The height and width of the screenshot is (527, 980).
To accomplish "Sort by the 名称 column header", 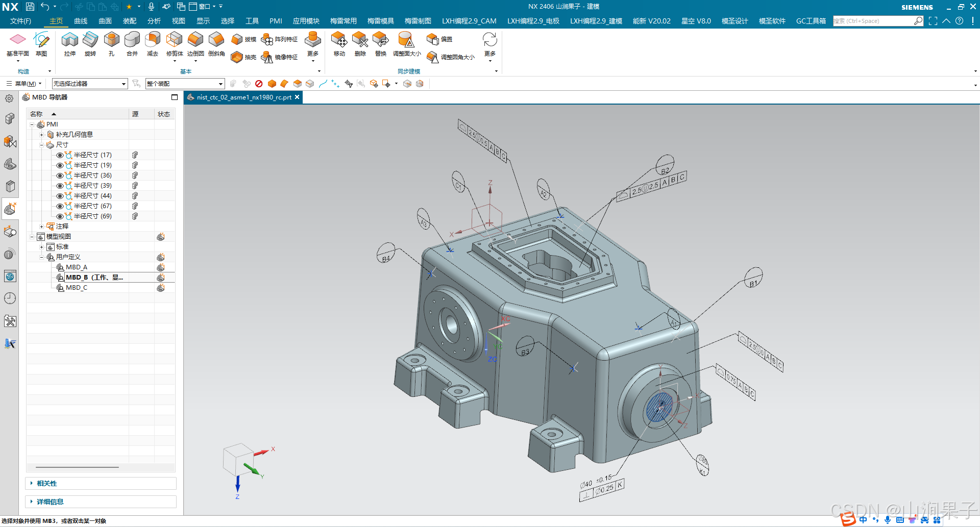I will (x=78, y=114).
